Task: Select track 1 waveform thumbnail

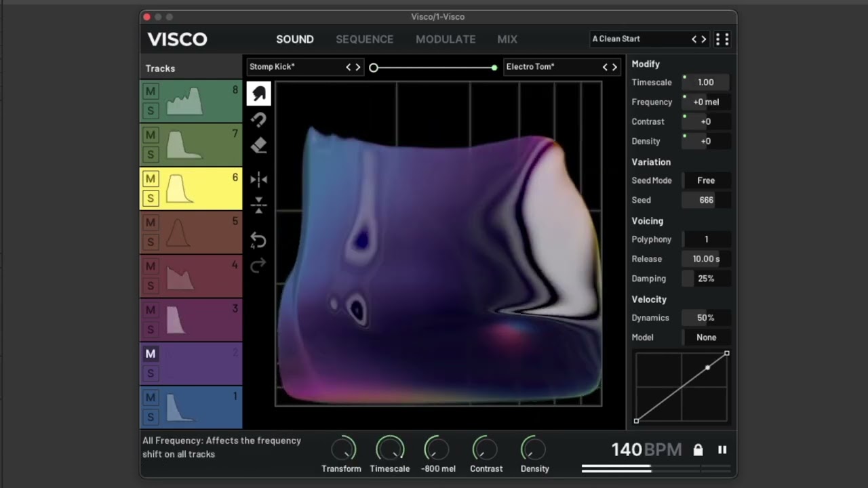Action: point(180,407)
